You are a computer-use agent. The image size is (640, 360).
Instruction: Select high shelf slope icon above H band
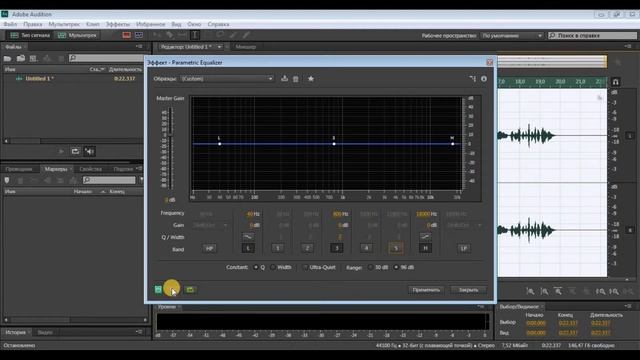coord(425,237)
